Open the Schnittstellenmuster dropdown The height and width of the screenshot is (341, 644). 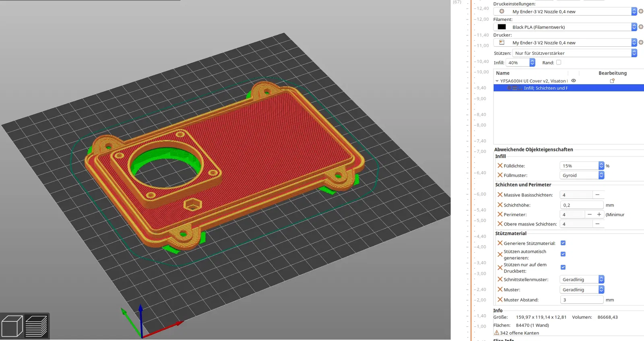coord(601,279)
